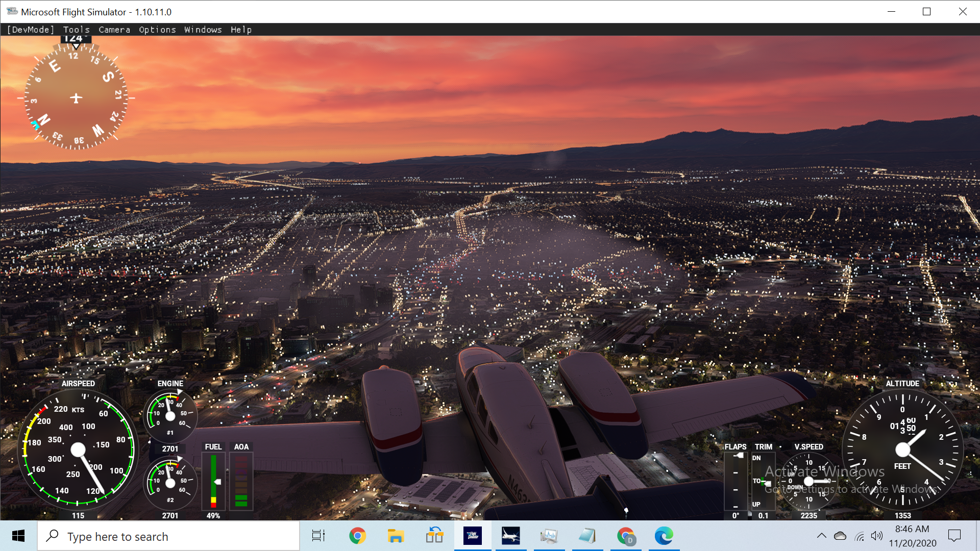The image size is (980, 551).
Task: Click the engine #2 gauge
Action: coord(170,484)
